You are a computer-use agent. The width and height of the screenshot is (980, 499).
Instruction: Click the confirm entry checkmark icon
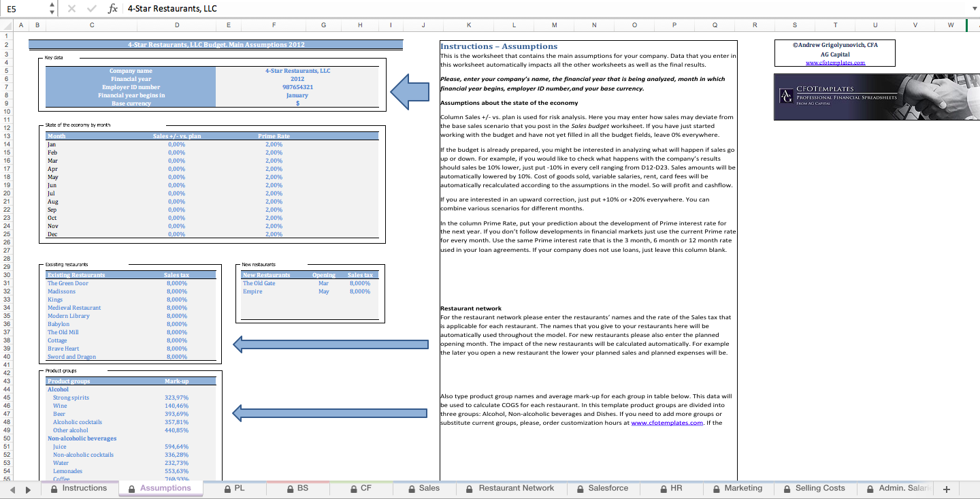[93, 9]
